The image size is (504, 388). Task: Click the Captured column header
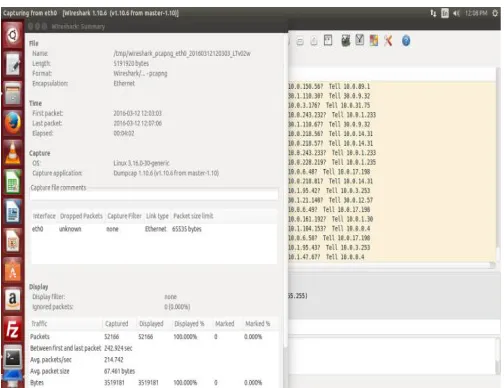117,324
